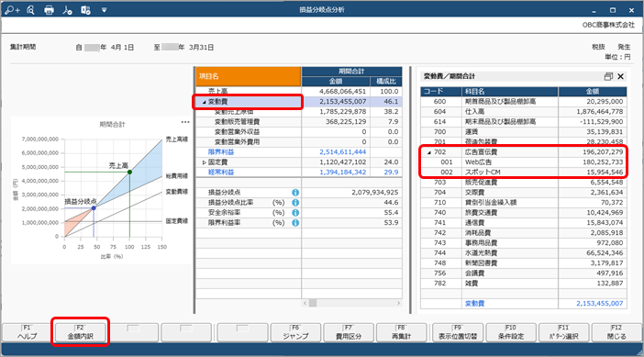Click the 742 消耗品費 row
The width and height of the screenshot is (644, 357).
(x=524, y=233)
